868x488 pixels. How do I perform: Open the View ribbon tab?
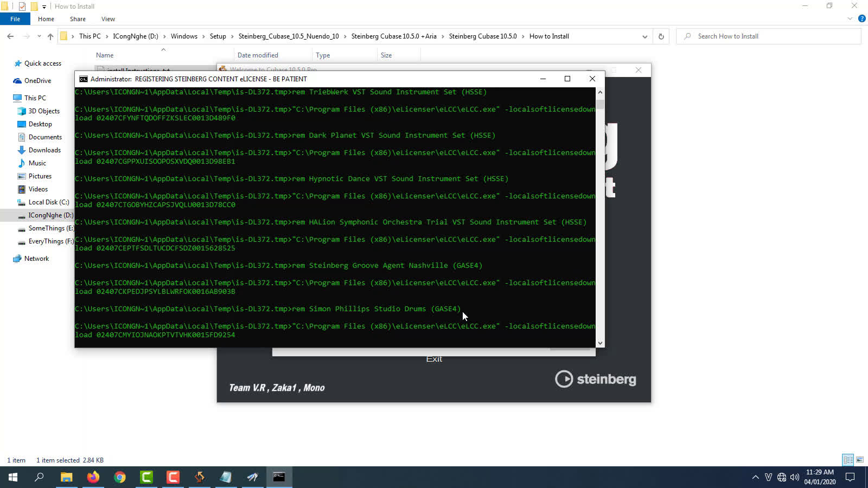pyautogui.click(x=108, y=18)
